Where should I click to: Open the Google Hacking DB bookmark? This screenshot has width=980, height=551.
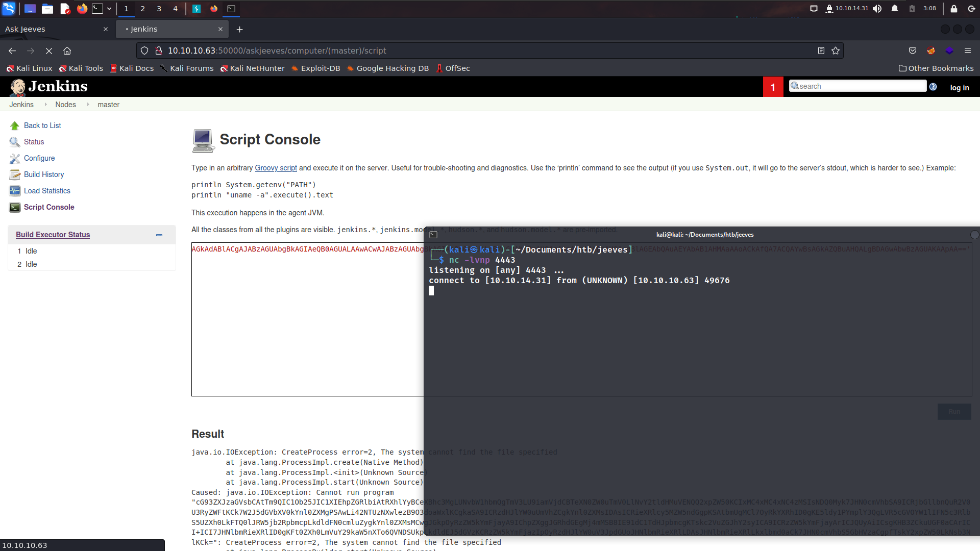click(387, 68)
